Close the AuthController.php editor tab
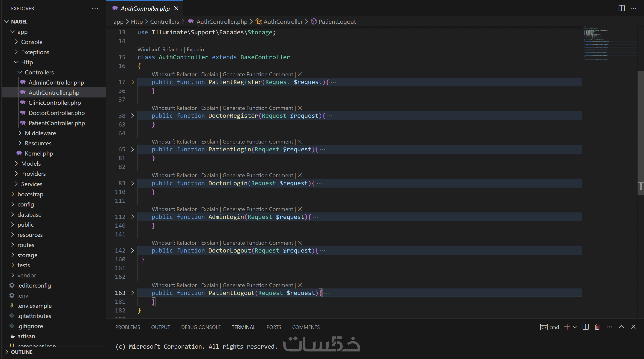 coord(176,9)
